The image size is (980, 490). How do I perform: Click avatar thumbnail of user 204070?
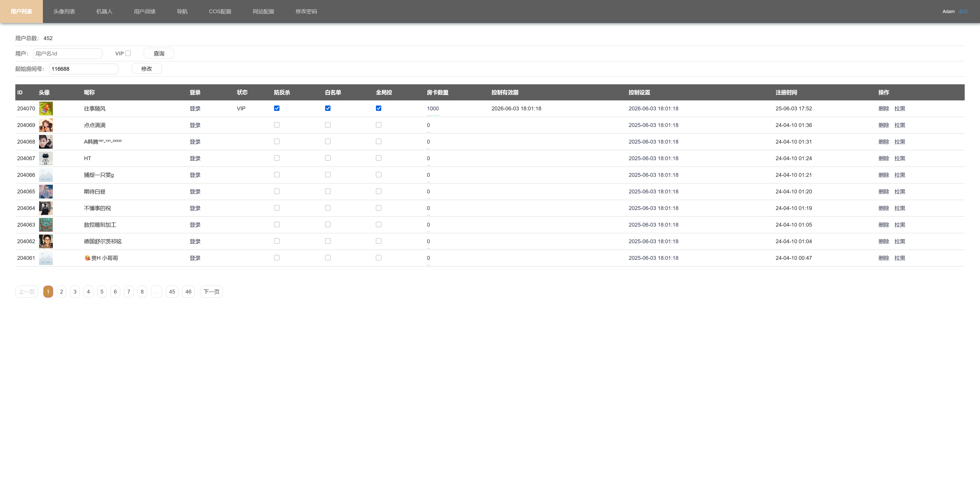(46, 109)
